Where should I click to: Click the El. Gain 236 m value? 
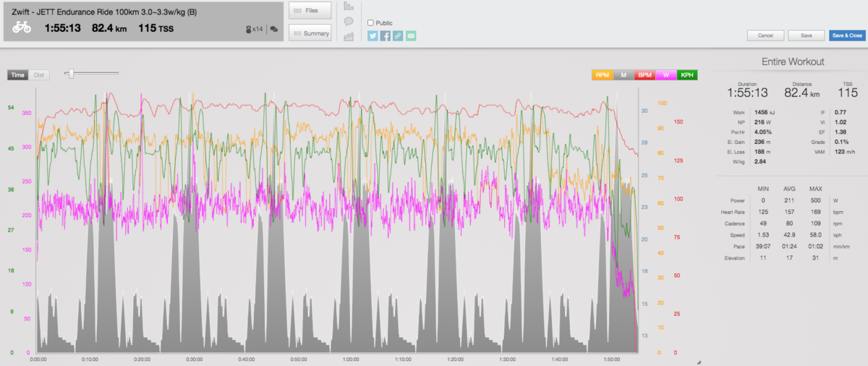click(762, 142)
